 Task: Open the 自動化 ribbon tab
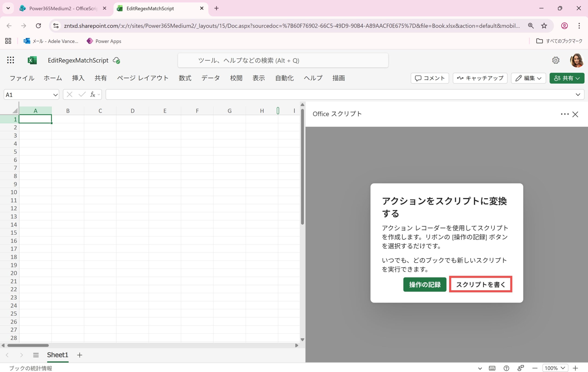[x=284, y=78]
